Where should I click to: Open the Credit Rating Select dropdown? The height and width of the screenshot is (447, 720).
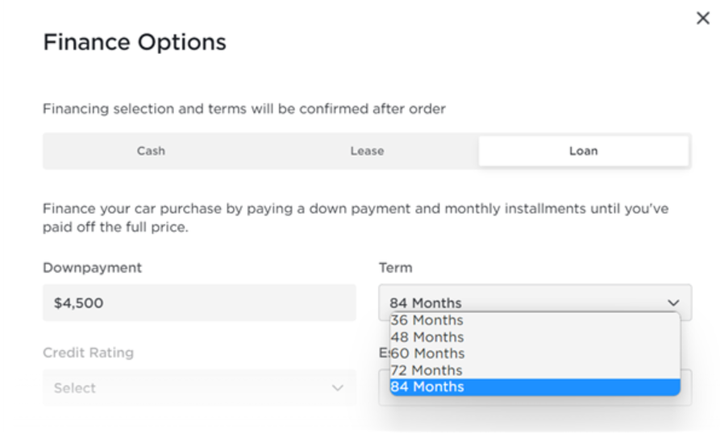click(199, 388)
